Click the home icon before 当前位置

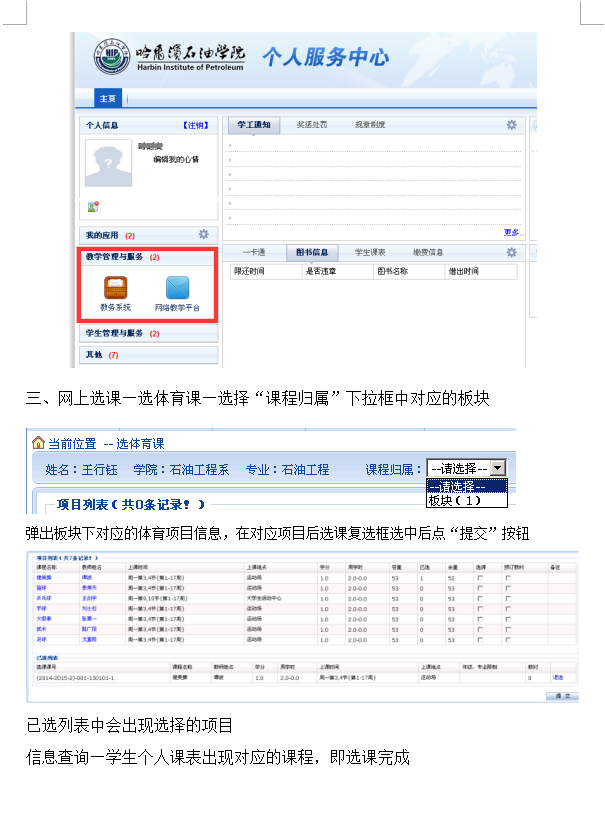click(x=38, y=443)
